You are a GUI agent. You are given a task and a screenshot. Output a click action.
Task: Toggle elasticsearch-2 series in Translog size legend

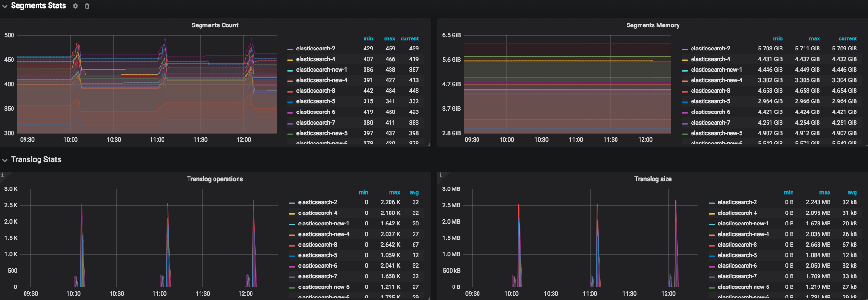pyautogui.click(x=737, y=202)
